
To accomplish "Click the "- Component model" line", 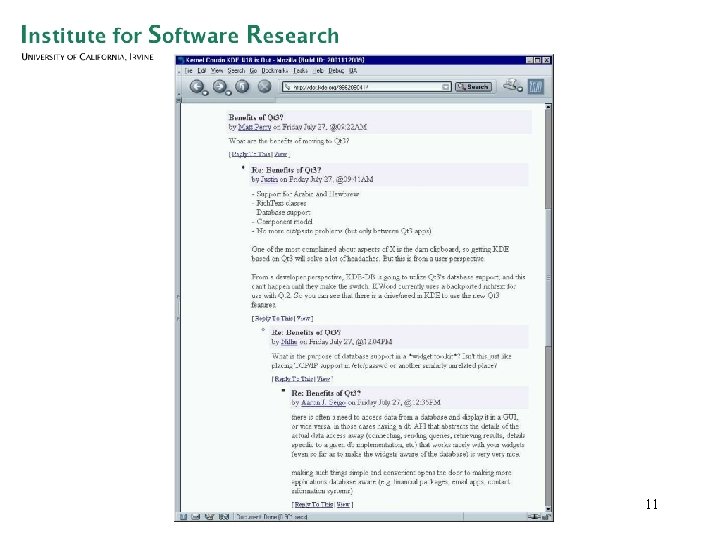I will (282, 221).
